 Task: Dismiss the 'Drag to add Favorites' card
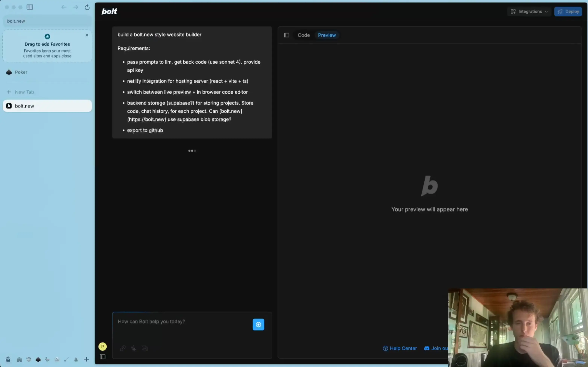tap(87, 35)
